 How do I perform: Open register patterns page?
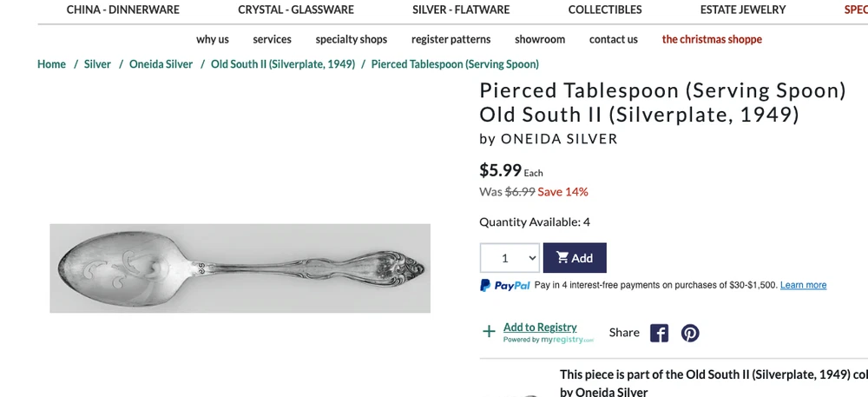[x=451, y=39]
